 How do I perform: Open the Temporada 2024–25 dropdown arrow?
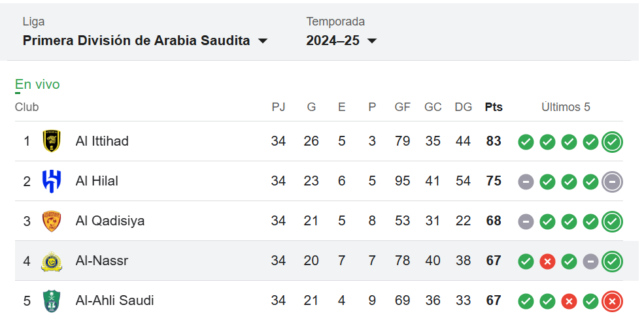372,41
